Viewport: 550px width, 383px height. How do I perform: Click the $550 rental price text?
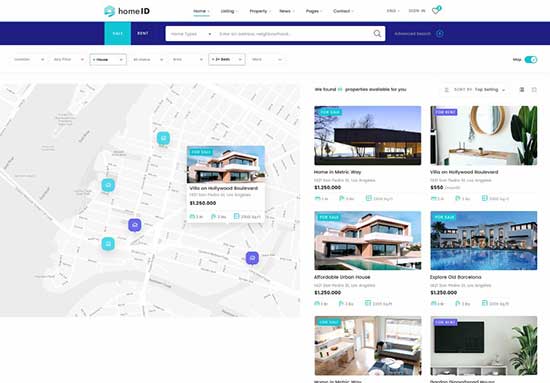(437, 188)
